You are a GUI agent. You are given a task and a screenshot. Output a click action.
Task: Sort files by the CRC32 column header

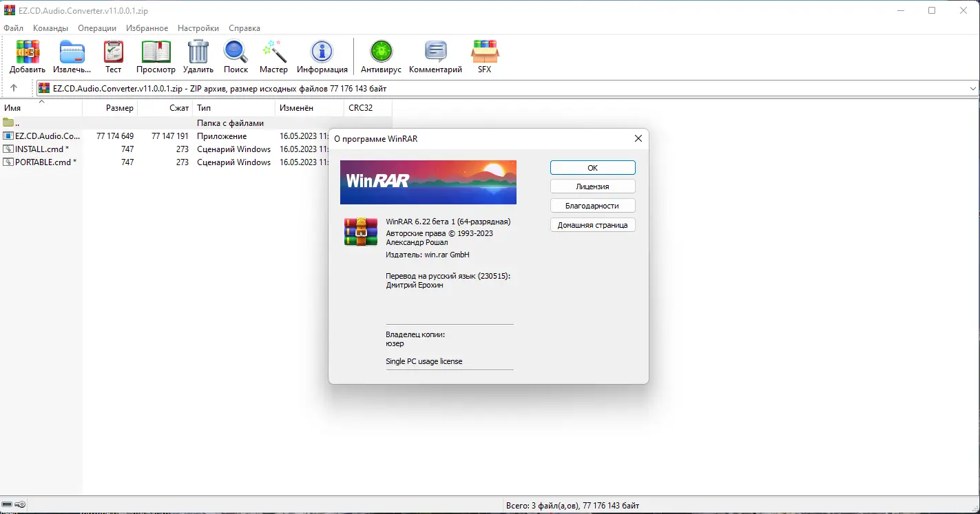pos(368,108)
